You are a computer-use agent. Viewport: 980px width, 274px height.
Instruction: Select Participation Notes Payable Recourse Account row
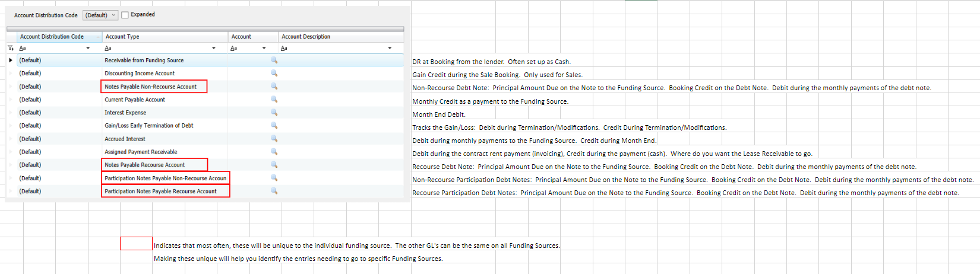(160, 191)
